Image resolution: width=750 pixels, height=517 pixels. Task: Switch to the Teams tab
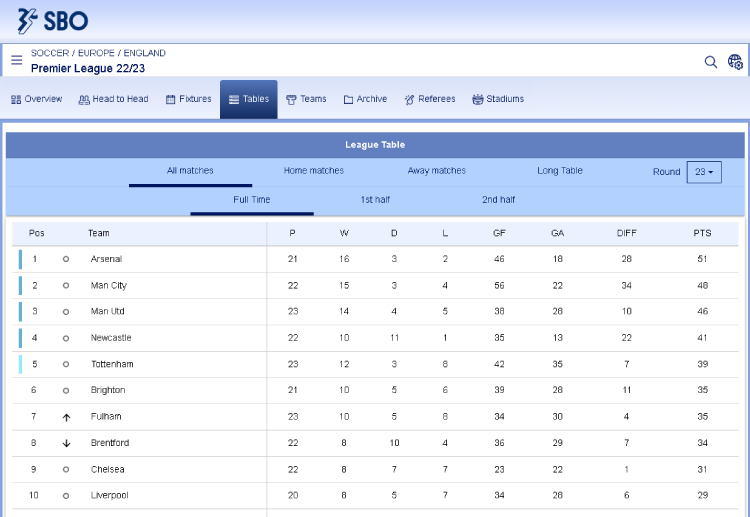point(306,99)
